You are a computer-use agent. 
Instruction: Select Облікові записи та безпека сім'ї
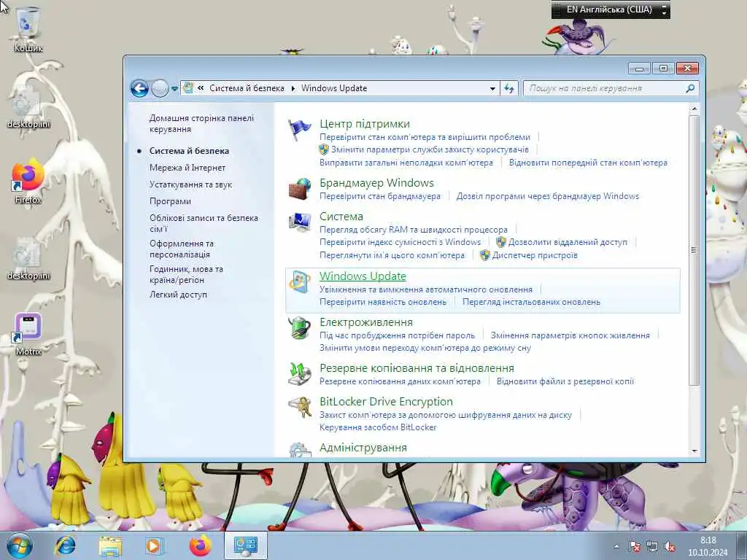[204, 223]
